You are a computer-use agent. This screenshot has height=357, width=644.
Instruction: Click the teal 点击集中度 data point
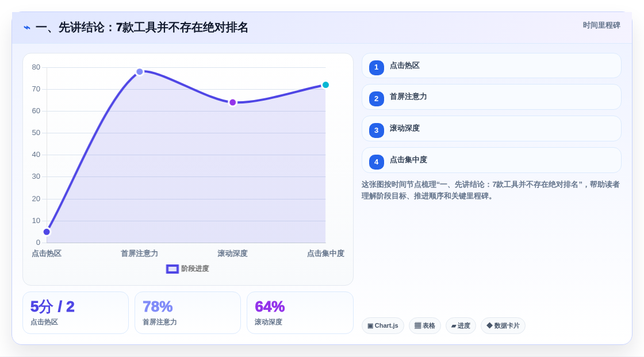[x=325, y=85]
